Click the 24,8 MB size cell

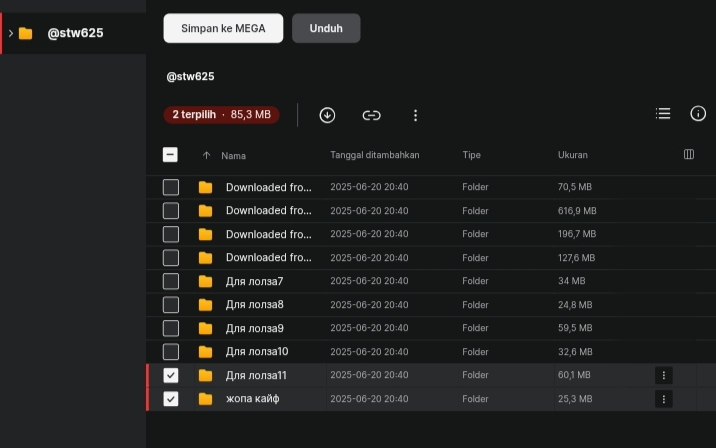575,305
